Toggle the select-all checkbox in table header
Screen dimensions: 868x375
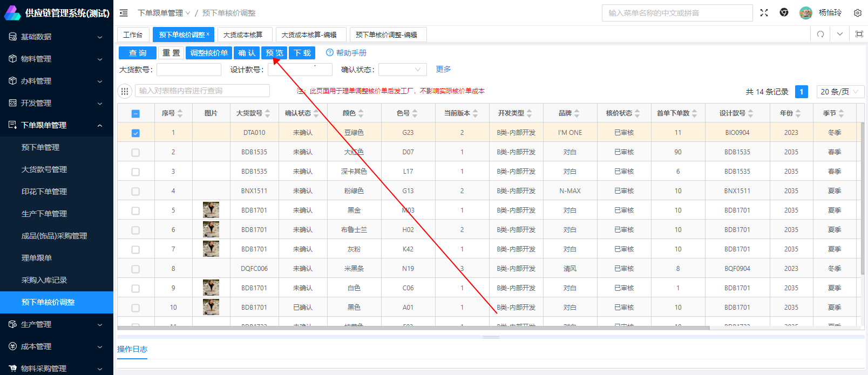tap(135, 113)
